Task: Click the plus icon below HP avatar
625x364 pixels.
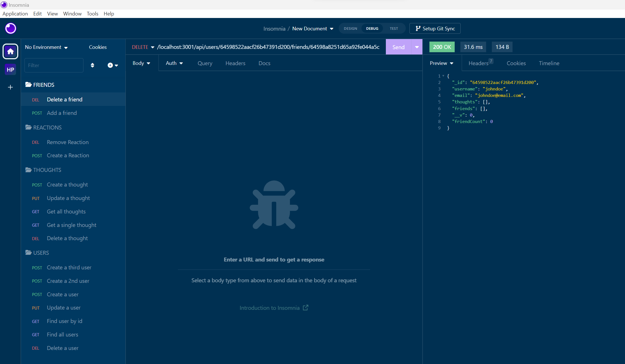Action: click(x=10, y=87)
